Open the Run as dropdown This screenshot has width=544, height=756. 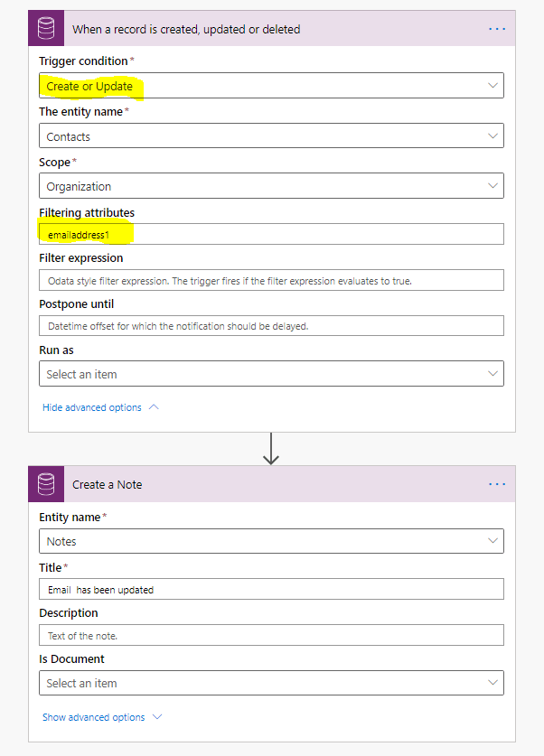271,374
